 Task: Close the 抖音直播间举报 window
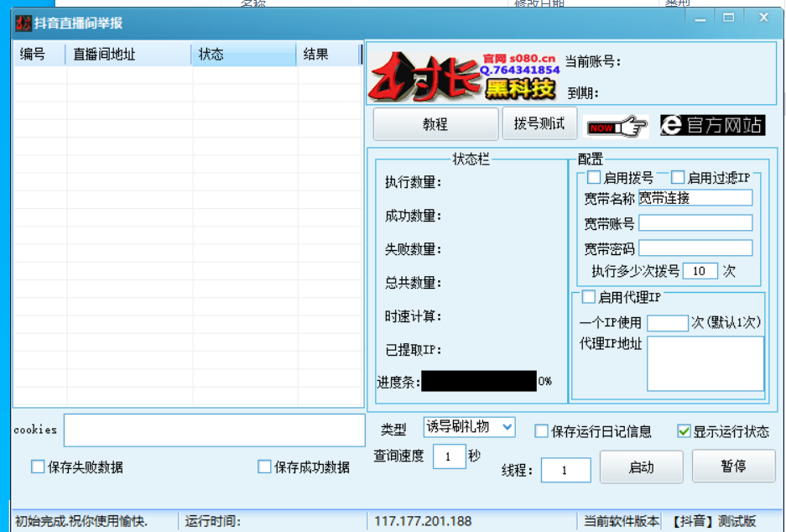click(763, 18)
